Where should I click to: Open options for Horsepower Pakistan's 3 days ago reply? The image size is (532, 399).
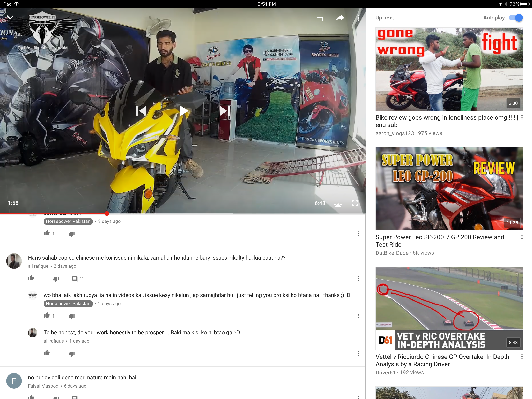[x=358, y=234]
